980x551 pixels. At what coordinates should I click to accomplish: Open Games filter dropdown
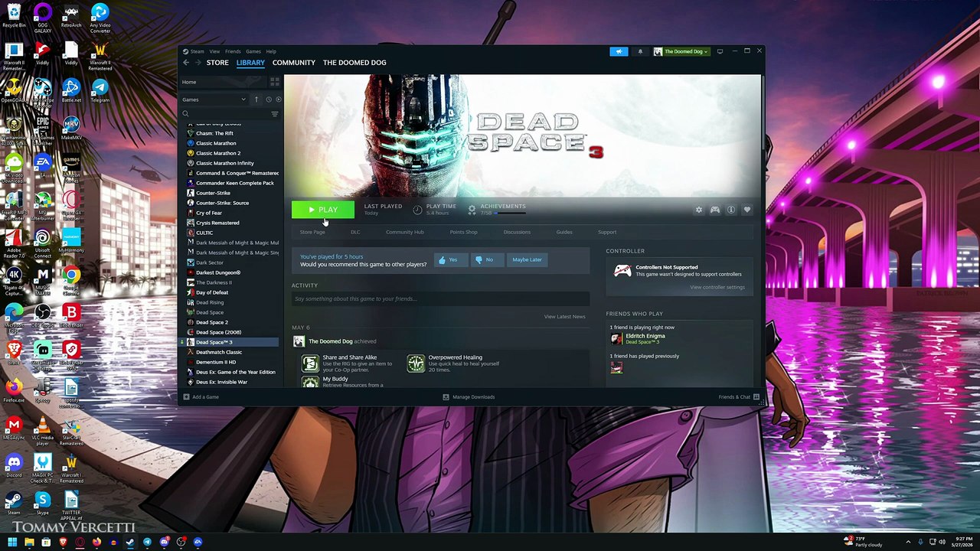point(214,99)
